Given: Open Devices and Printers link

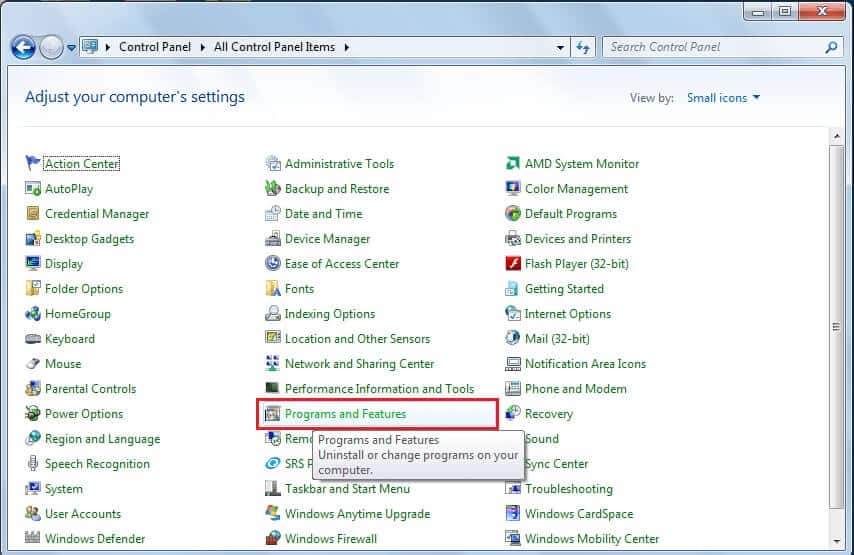Looking at the screenshot, I should (578, 239).
